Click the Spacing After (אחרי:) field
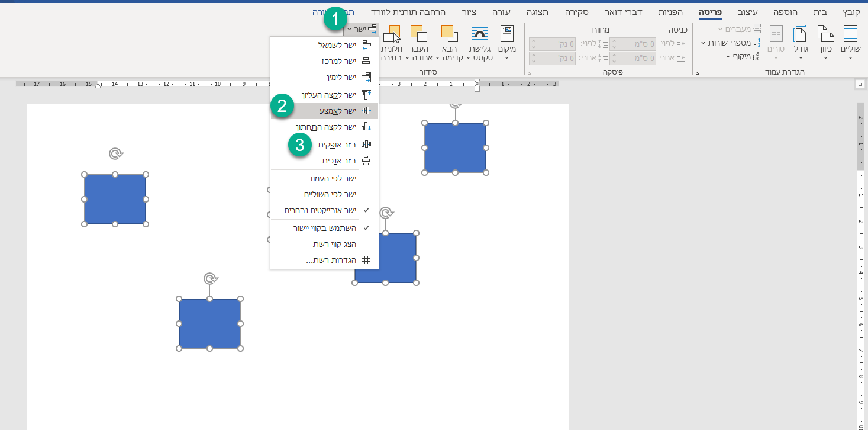The image size is (868, 430). tap(552, 58)
